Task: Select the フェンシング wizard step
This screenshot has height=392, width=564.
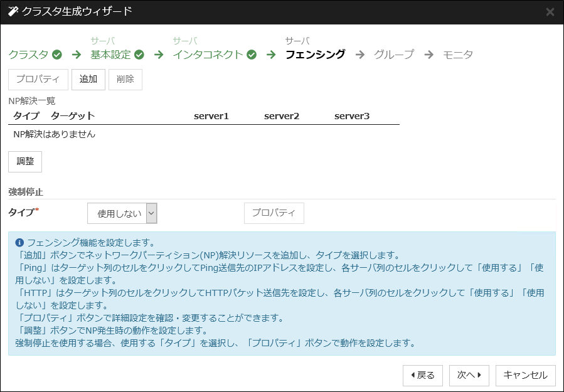Action: click(317, 55)
